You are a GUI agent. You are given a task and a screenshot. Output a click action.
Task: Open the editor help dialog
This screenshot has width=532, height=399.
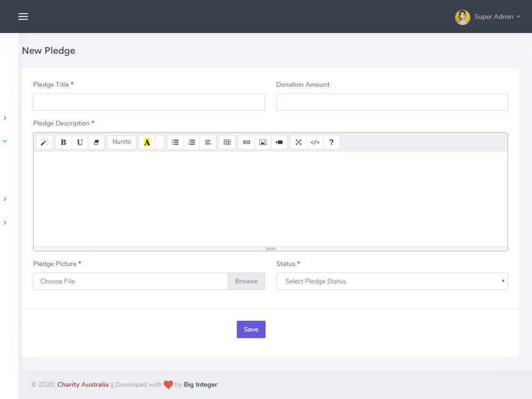point(331,142)
